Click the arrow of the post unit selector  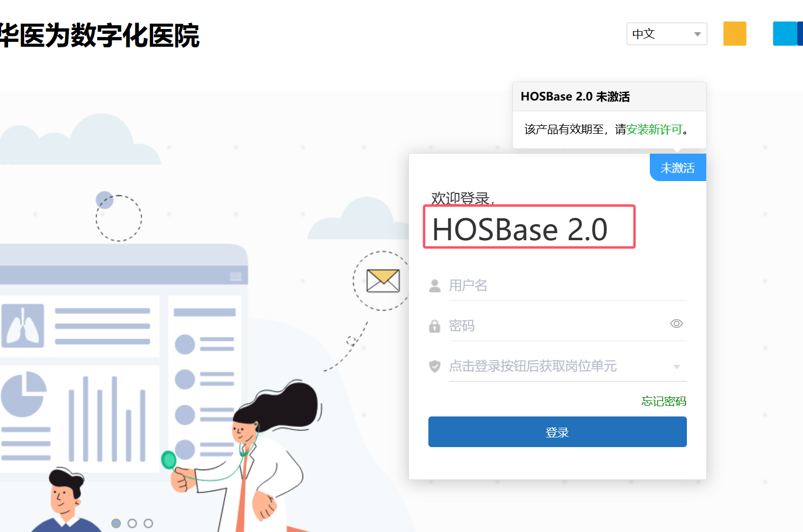pos(677,367)
